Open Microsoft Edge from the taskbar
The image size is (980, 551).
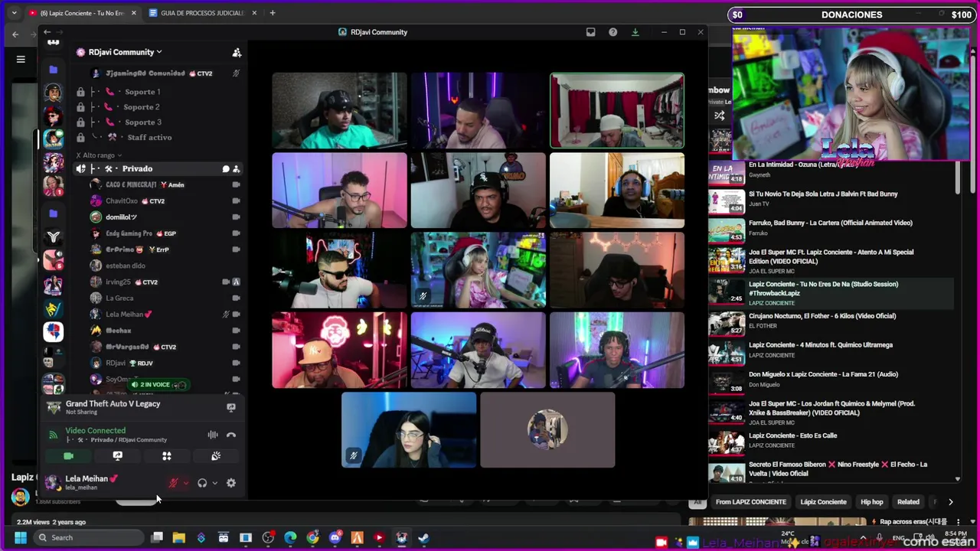[290, 538]
